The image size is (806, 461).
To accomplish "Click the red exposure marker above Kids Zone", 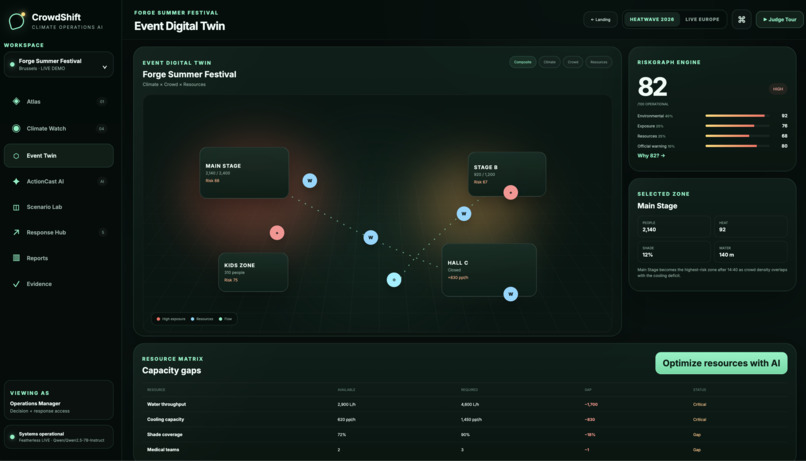I will (277, 233).
